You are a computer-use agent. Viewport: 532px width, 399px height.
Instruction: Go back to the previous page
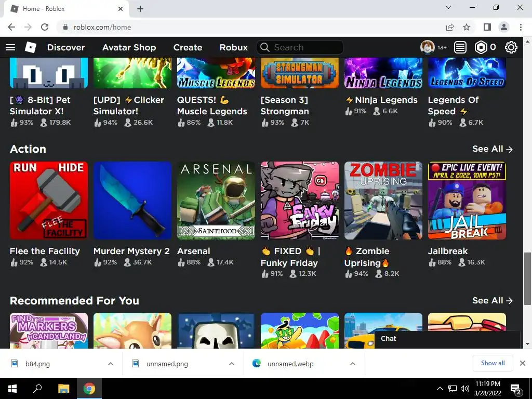(x=11, y=27)
